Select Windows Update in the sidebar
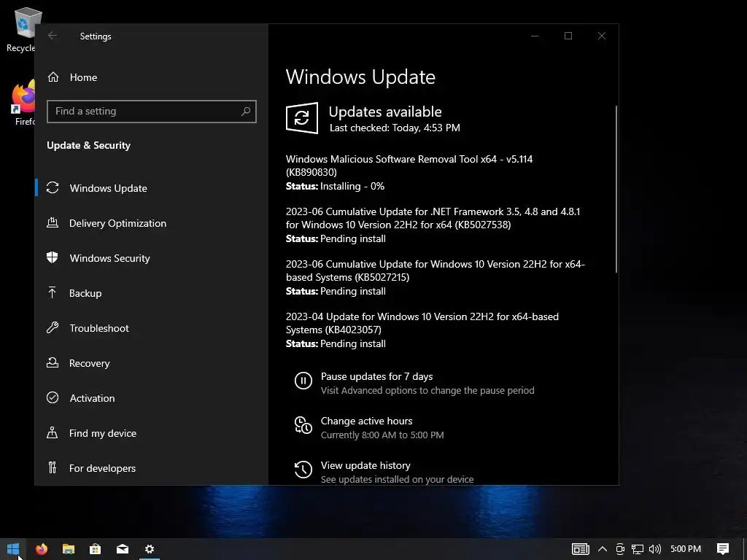This screenshot has width=747, height=560. coord(152,187)
